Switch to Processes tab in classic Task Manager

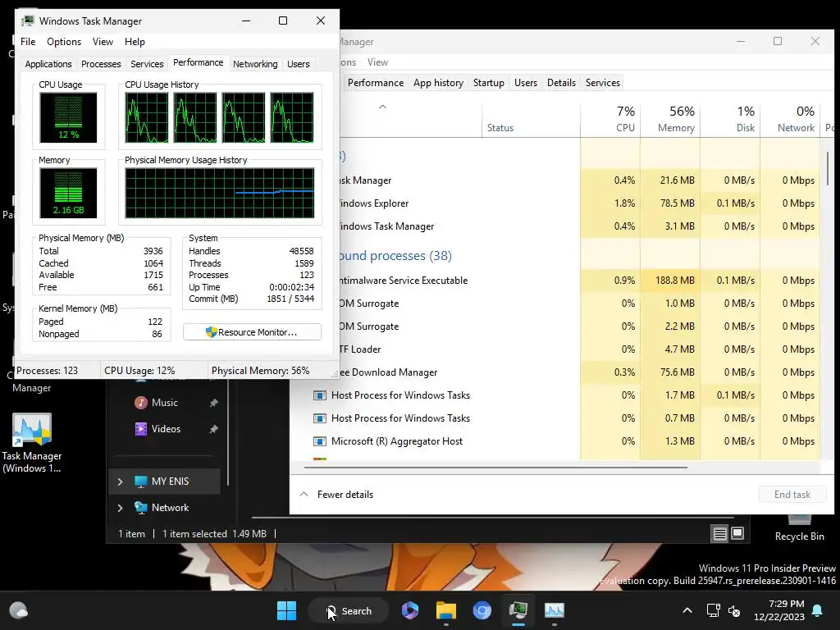pos(101,64)
